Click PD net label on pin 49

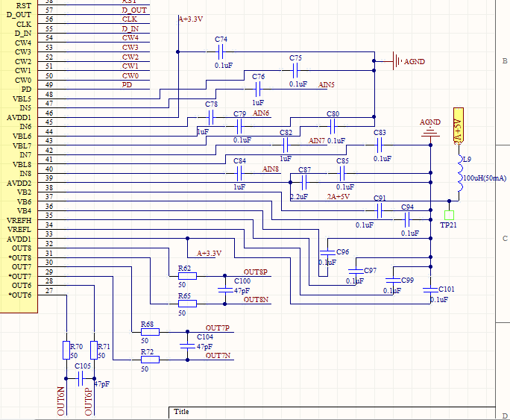click(x=127, y=85)
